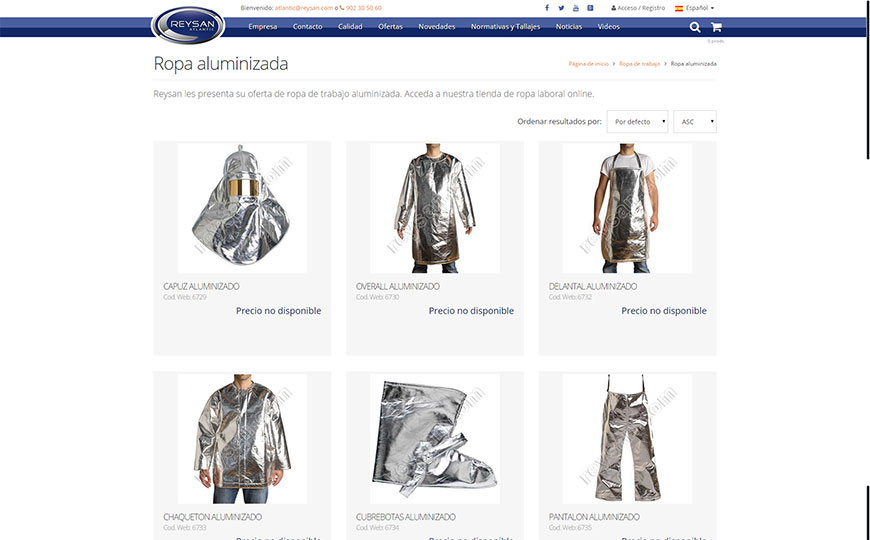Open the Ofertas menu item
The image size is (870, 540).
coord(391,27)
